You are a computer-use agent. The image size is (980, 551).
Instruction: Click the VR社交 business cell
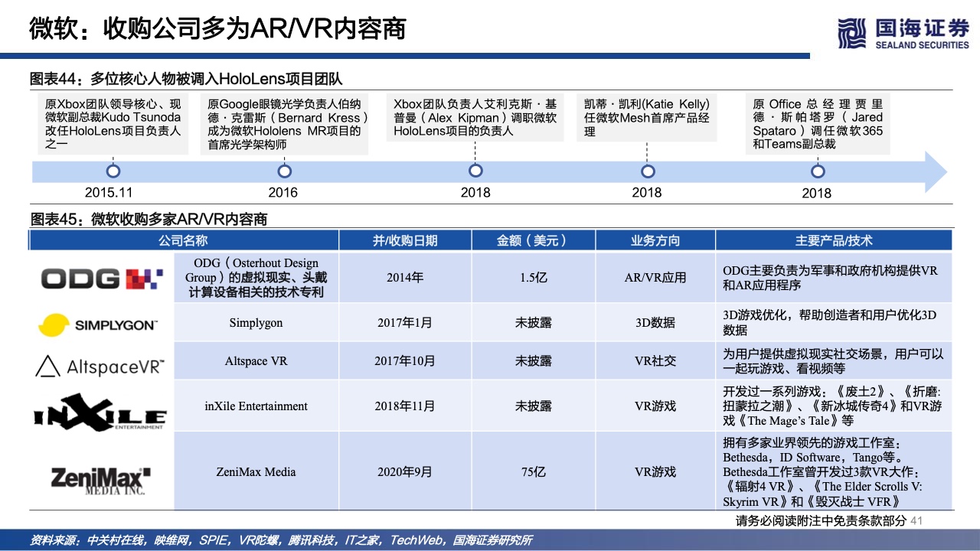pyautogui.click(x=655, y=361)
